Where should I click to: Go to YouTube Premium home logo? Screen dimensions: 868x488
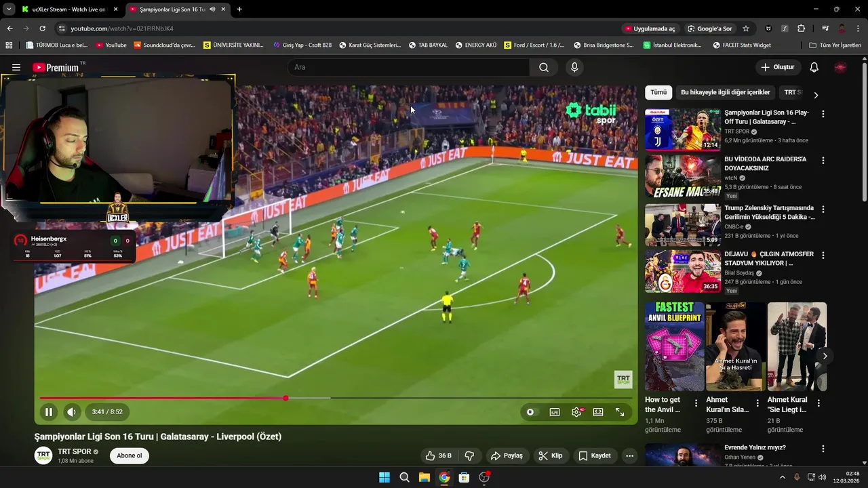pos(56,67)
